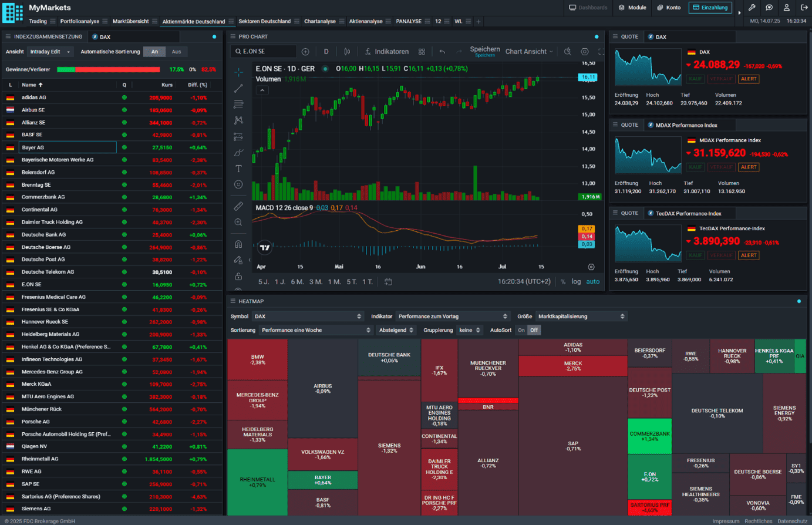This screenshot has width=812, height=525.
Task: Toggle log scale on chart
Action: (576, 282)
